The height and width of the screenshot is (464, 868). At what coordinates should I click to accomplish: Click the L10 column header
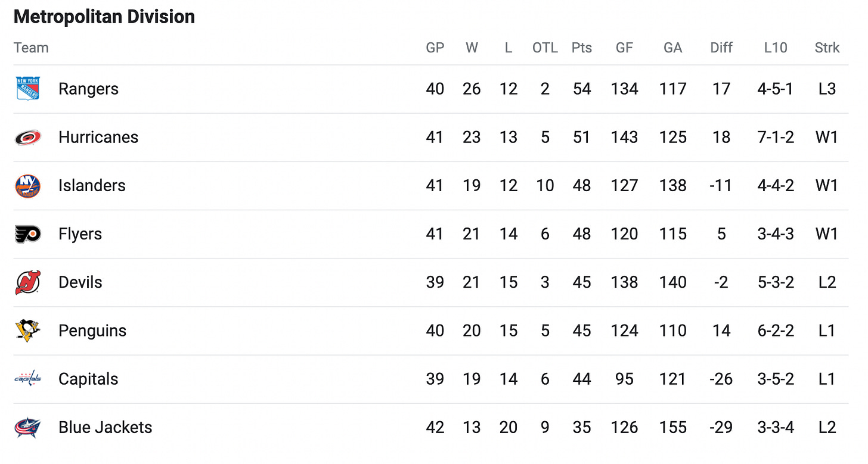tap(776, 48)
